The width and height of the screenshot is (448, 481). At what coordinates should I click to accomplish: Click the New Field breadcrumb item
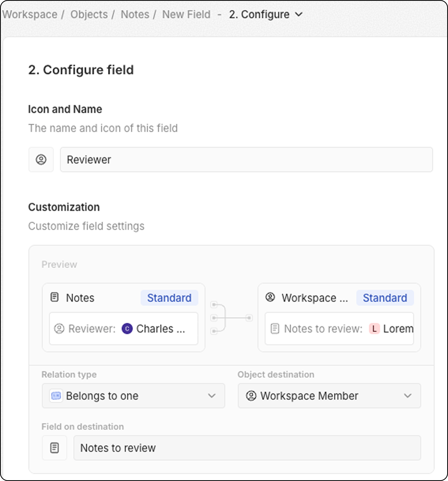tap(186, 15)
